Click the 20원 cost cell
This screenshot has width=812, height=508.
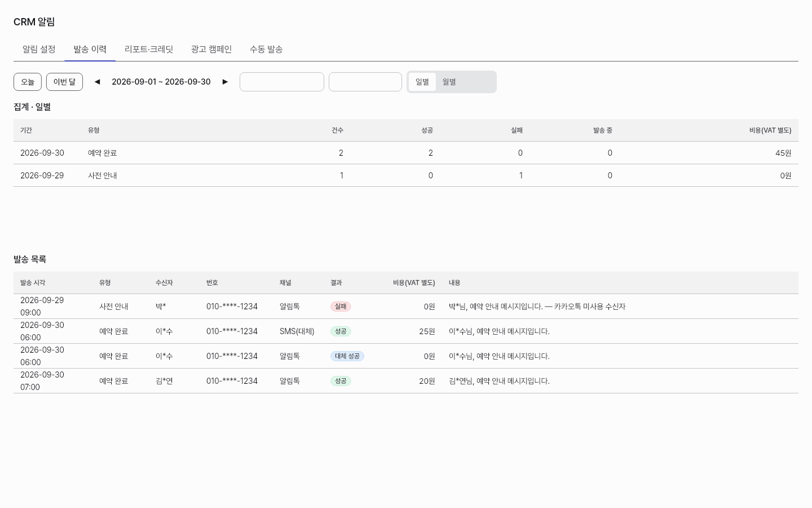(427, 381)
